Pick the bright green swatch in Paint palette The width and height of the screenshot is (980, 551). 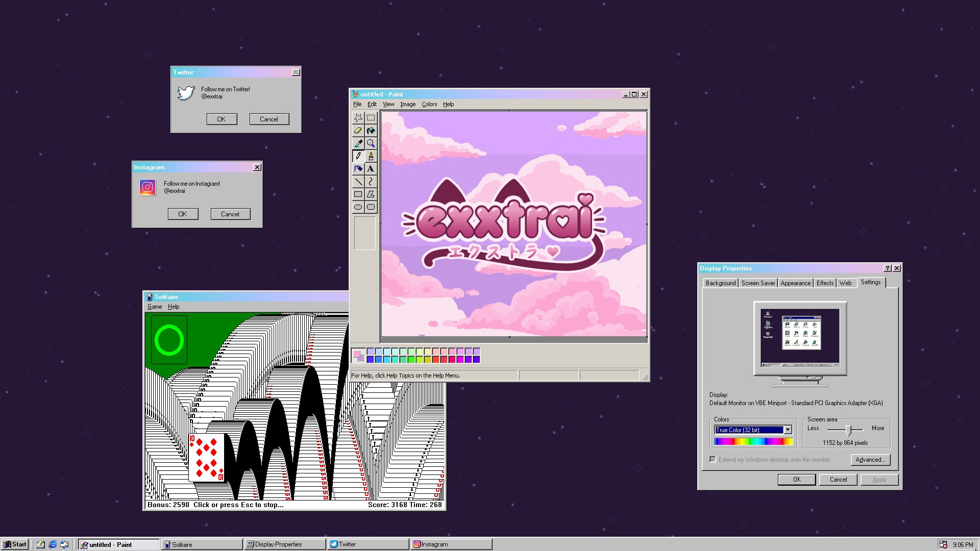pyautogui.click(x=411, y=360)
